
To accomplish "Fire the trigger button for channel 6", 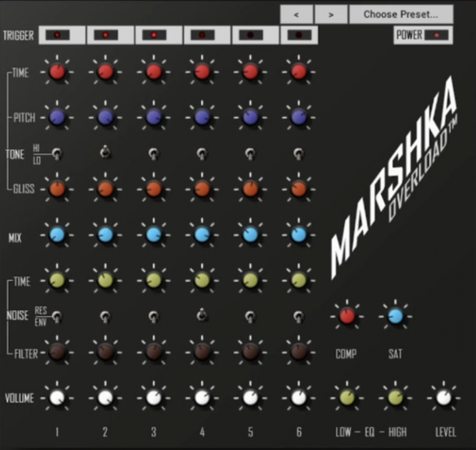I will coord(299,35).
